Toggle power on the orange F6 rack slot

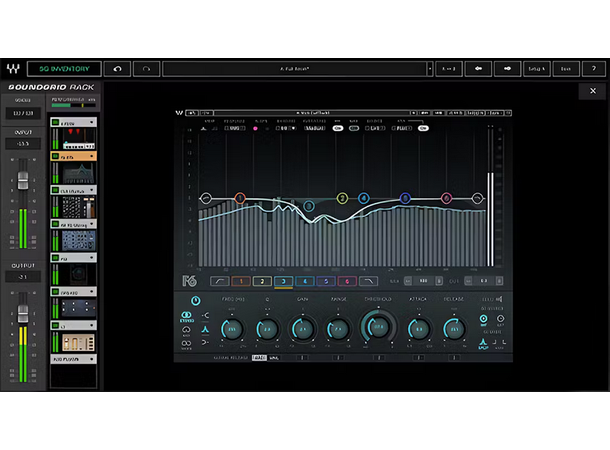pos(56,156)
